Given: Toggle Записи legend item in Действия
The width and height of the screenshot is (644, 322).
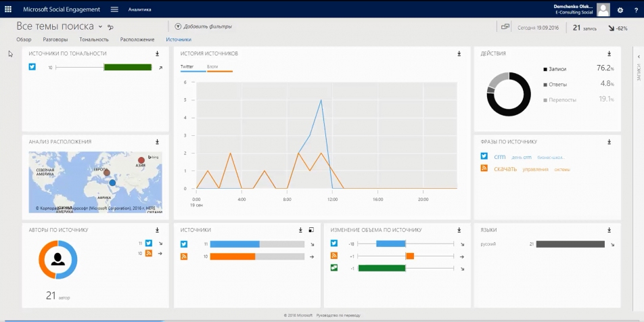Looking at the screenshot, I should click(557, 69).
